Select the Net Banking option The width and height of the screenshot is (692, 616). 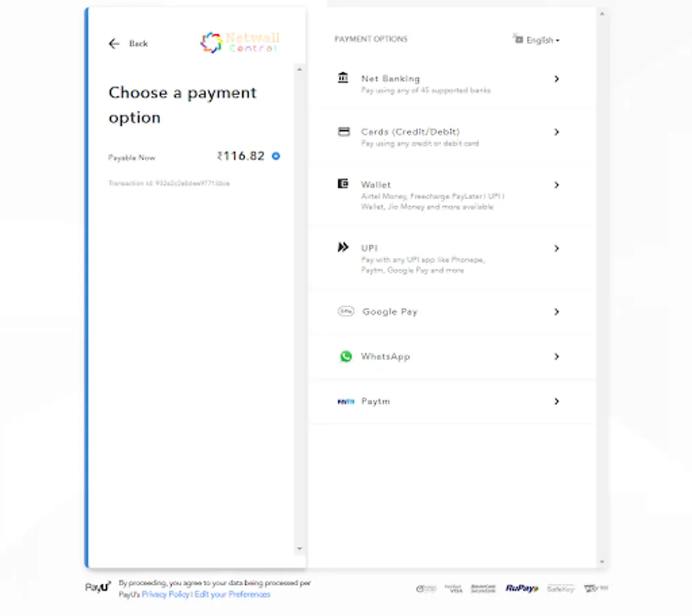(x=452, y=84)
